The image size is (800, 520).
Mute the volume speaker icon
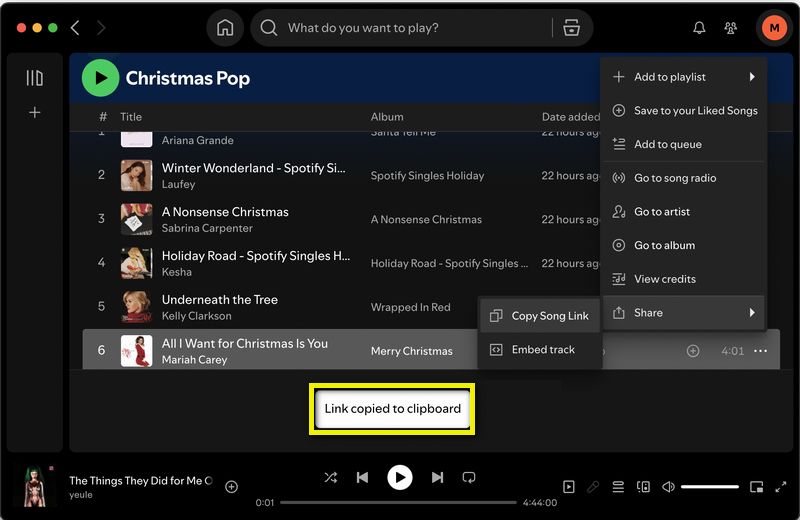668,487
